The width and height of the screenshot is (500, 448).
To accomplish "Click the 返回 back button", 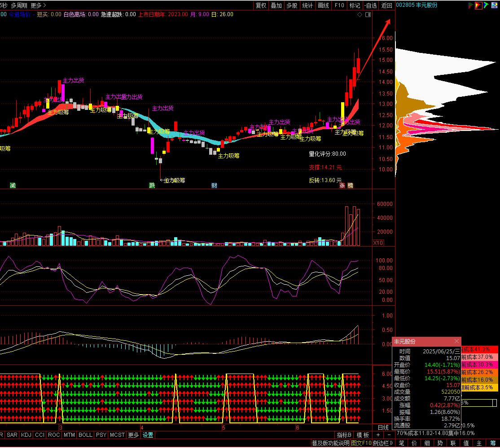I will [x=386, y=5].
